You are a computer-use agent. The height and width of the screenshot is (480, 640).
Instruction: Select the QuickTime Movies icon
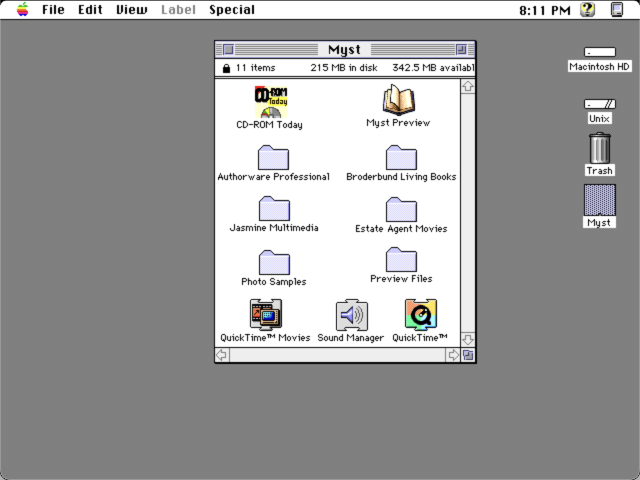pyautogui.click(x=266, y=315)
